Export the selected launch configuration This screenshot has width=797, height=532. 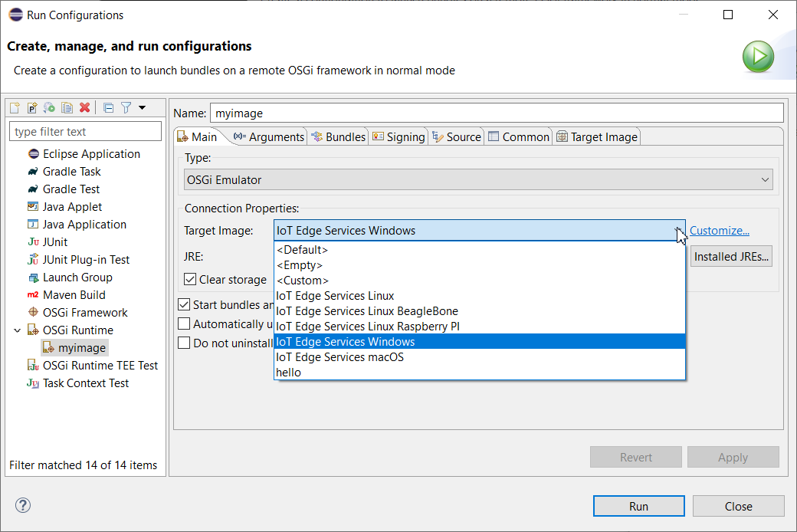pos(49,107)
